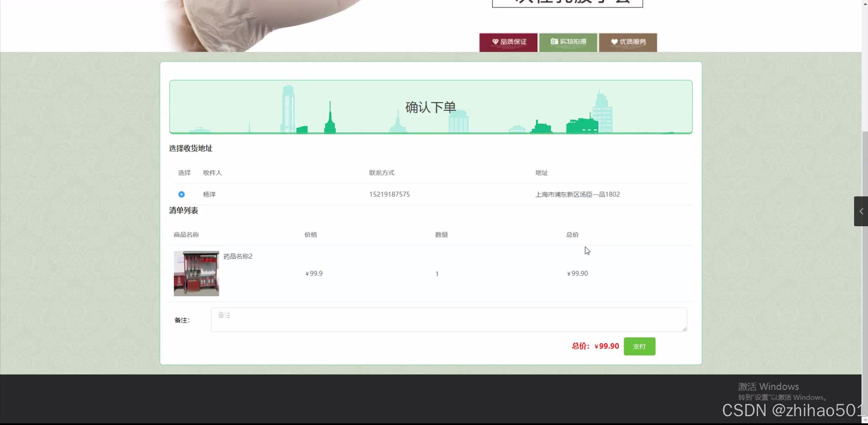Click the 收件人 column header
The image size is (868, 425).
pyautogui.click(x=212, y=173)
